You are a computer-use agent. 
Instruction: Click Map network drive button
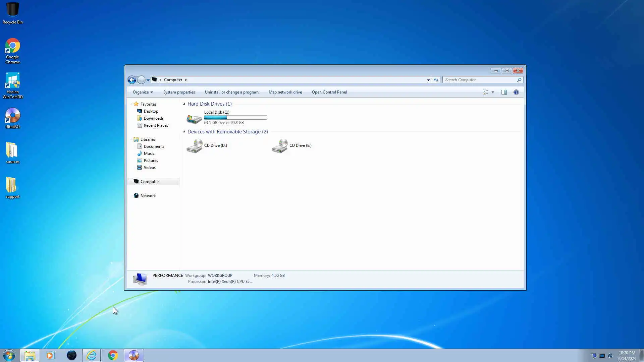pos(285,92)
